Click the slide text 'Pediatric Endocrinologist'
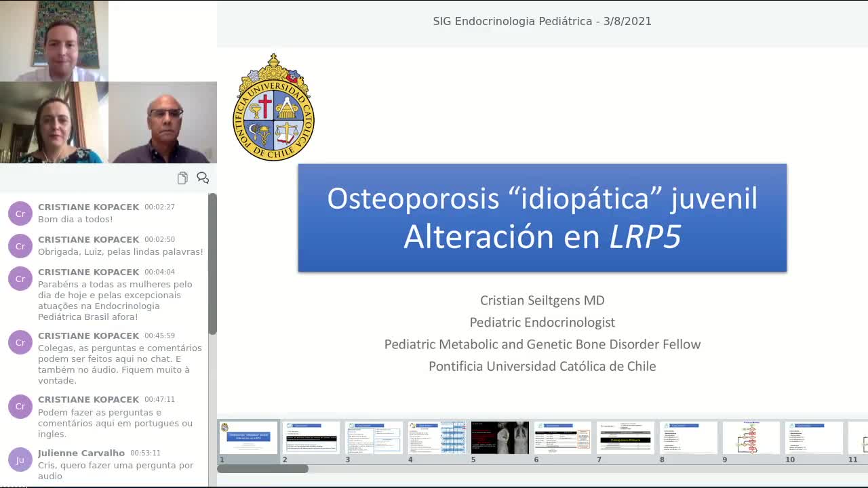The image size is (868, 488). (x=542, y=322)
